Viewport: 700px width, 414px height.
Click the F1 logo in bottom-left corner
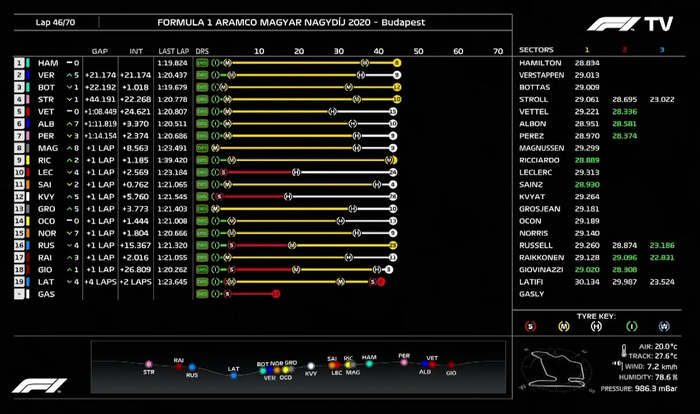point(40,386)
